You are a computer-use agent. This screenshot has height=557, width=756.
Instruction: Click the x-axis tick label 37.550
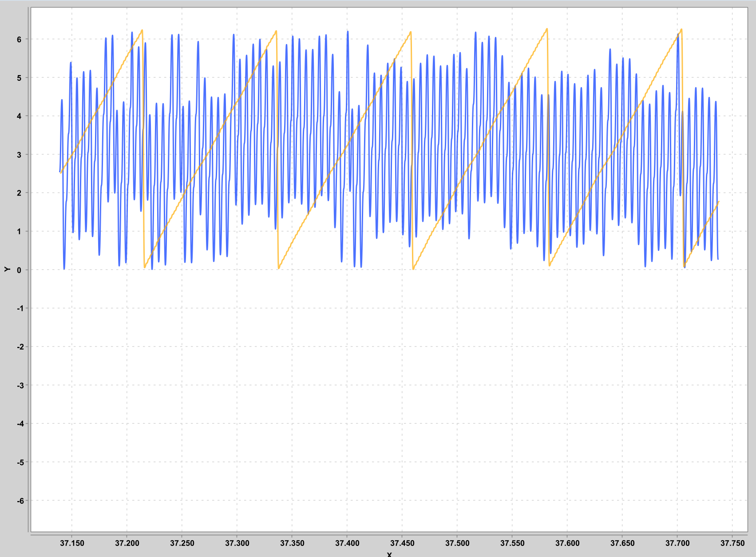point(512,543)
